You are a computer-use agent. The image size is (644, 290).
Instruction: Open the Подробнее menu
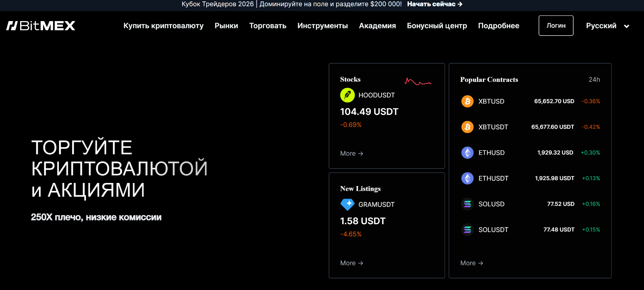[x=499, y=26]
